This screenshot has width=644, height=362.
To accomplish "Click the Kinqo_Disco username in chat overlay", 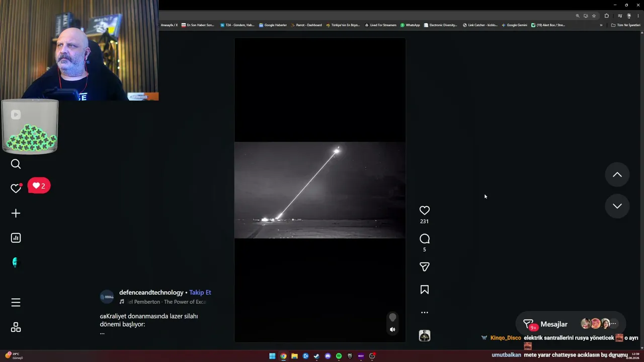I will 506,338.
